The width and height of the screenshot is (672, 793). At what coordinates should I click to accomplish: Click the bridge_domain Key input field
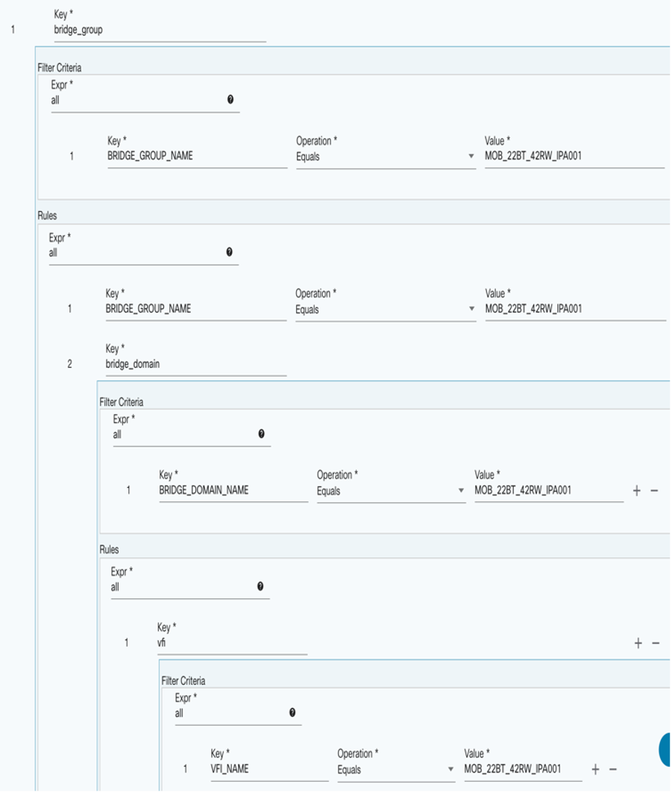pos(195,364)
